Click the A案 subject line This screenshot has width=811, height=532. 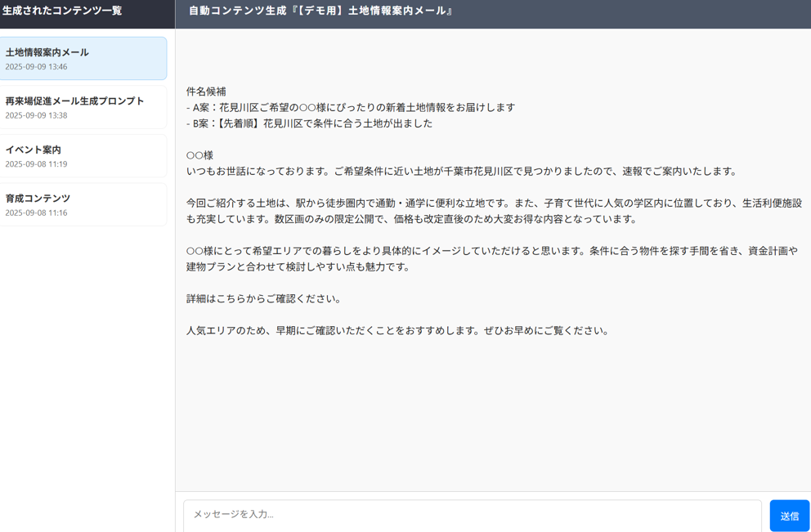[351, 107]
